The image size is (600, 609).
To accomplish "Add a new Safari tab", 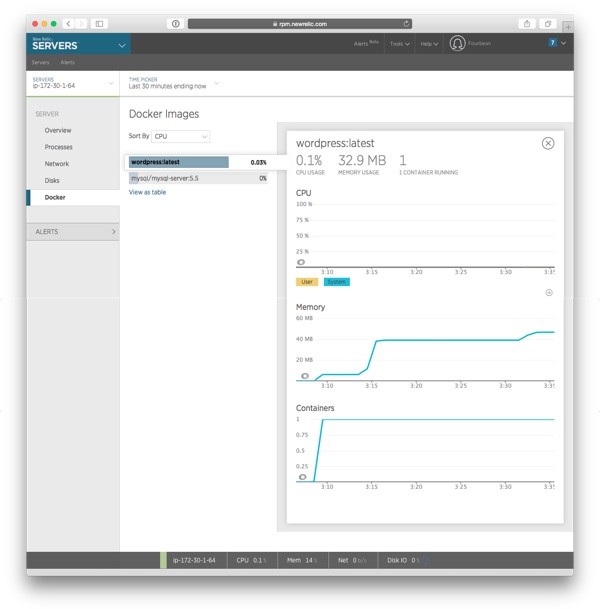I will [x=568, y=27].
